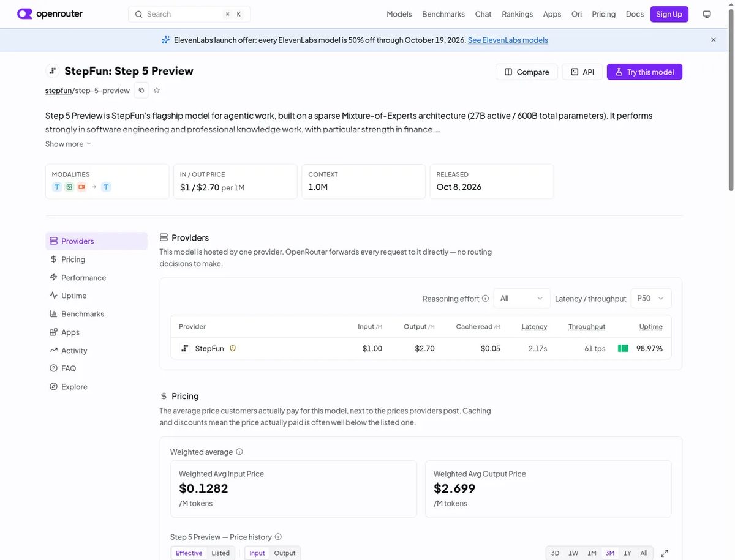Image resolution: width=735 pixels, height=560 pixels.
Task: Open the Reasoning effort All dropdown
Action: (521, 299)
